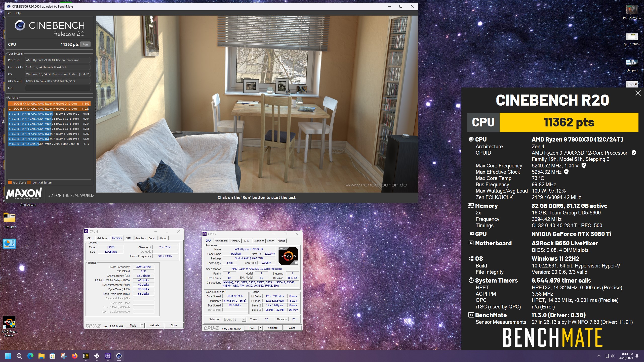This screenshot has width=644, height=362.
Task: Expand Tools dropdown arrow in left CPU-Z
Action: click(142, 325)
